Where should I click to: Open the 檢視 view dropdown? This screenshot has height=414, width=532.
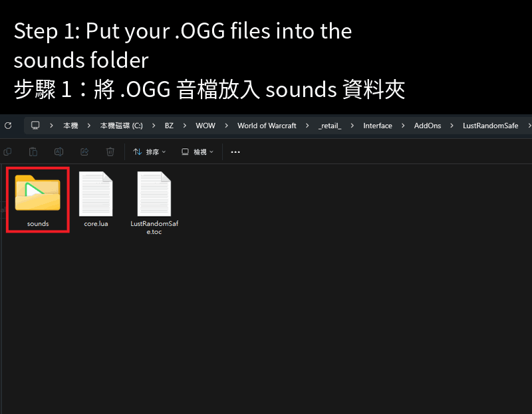[x=198, y=152]
